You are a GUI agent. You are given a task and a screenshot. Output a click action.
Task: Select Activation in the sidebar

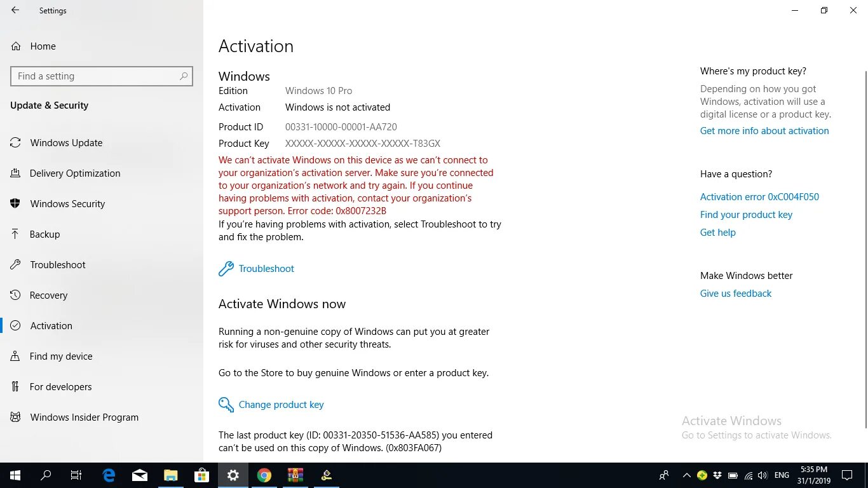point(102,325)
